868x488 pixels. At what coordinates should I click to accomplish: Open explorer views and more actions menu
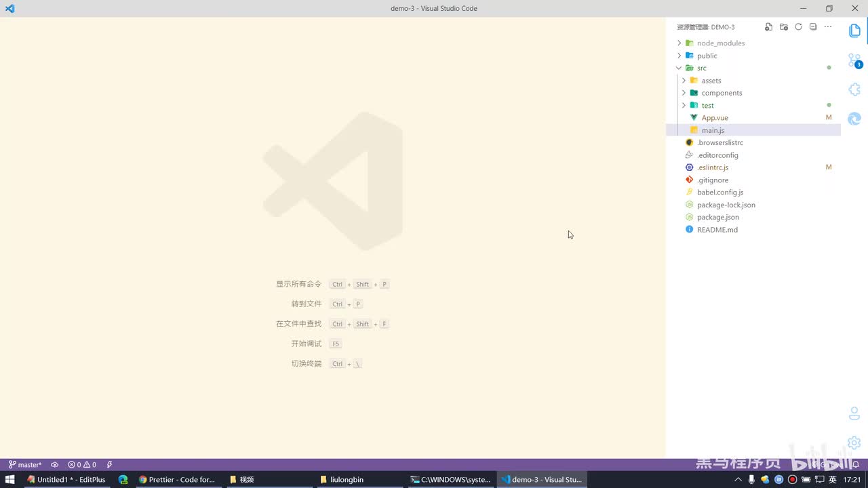tap(828, 27)
